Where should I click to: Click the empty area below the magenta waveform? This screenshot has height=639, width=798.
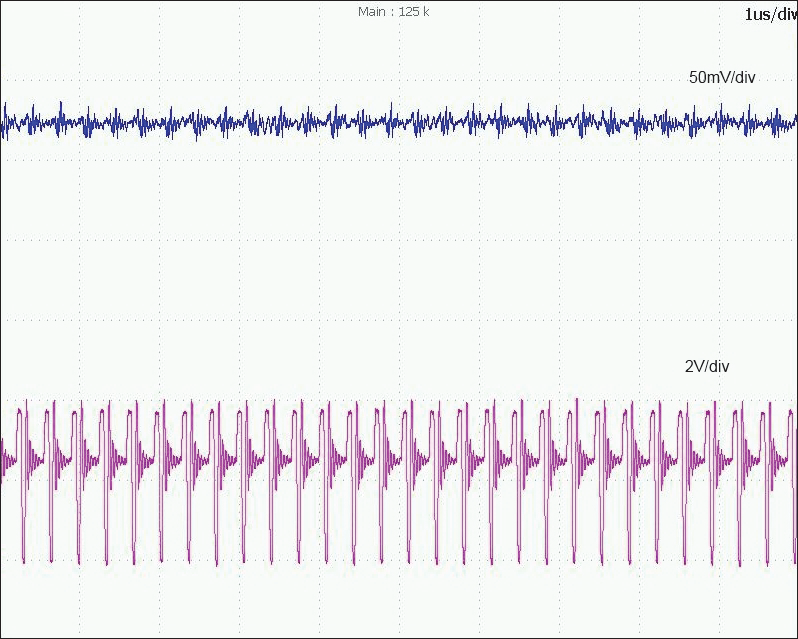(400, 600)
